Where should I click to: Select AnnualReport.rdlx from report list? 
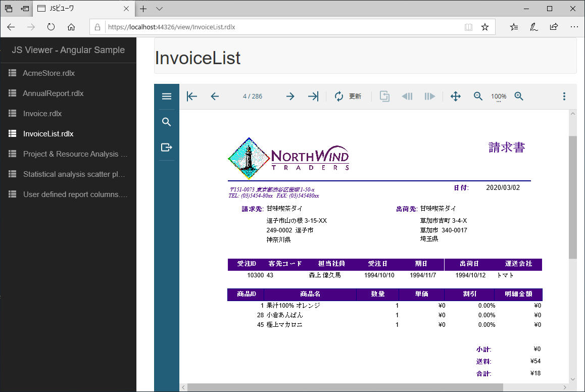[53, 93]
